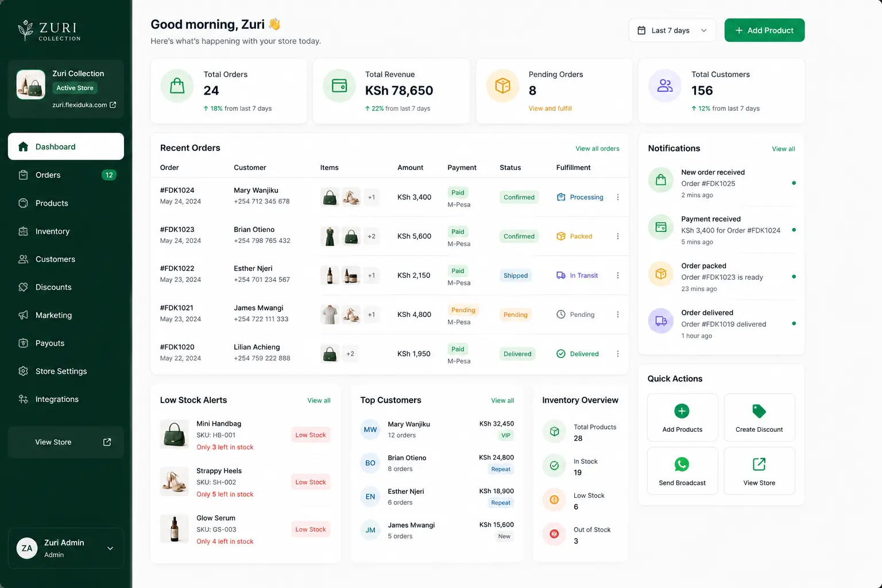Viewport: 882px width, 588px height.
Task: Click the Total Orders shopping bag icon
Action: (177, 86)
